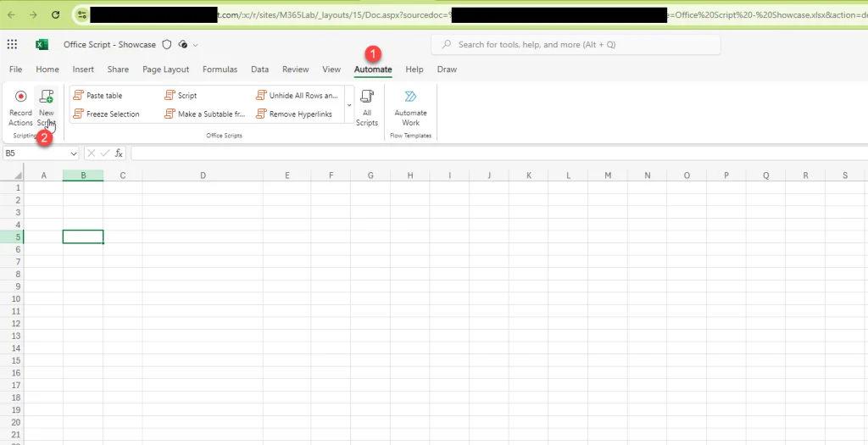Run Unhide All Rows script

point(297,96)
